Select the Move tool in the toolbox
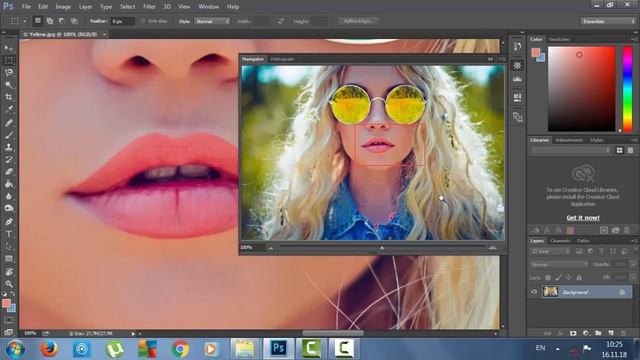The height and width of the screenshot is (360, 640). tap(9, 48)
